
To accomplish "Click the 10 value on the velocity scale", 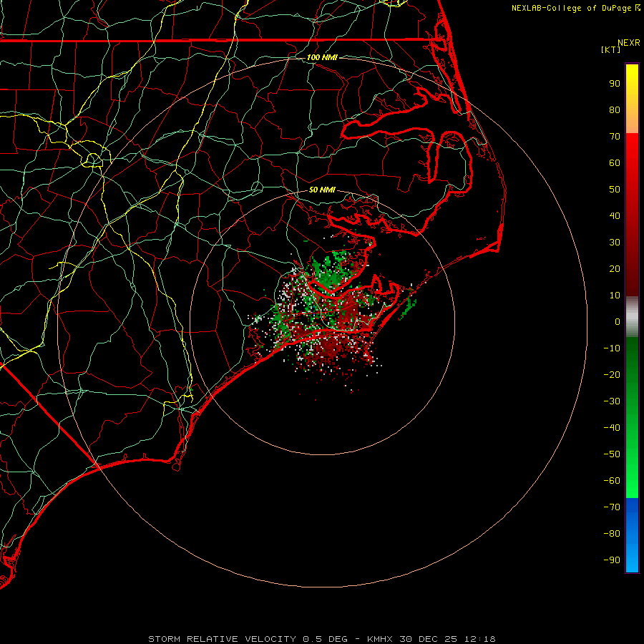I will point(615,296).
